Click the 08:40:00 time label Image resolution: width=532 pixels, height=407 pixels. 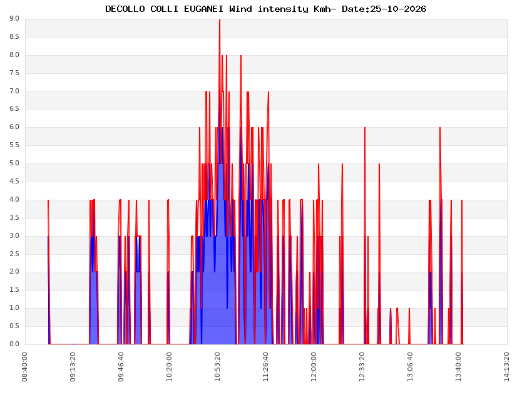pos(25,367)
